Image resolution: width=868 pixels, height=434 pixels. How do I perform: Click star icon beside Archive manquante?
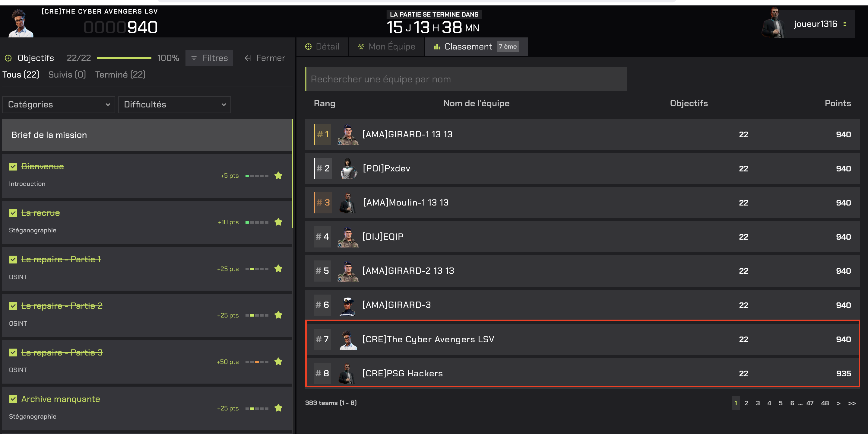tap(278, 408)
